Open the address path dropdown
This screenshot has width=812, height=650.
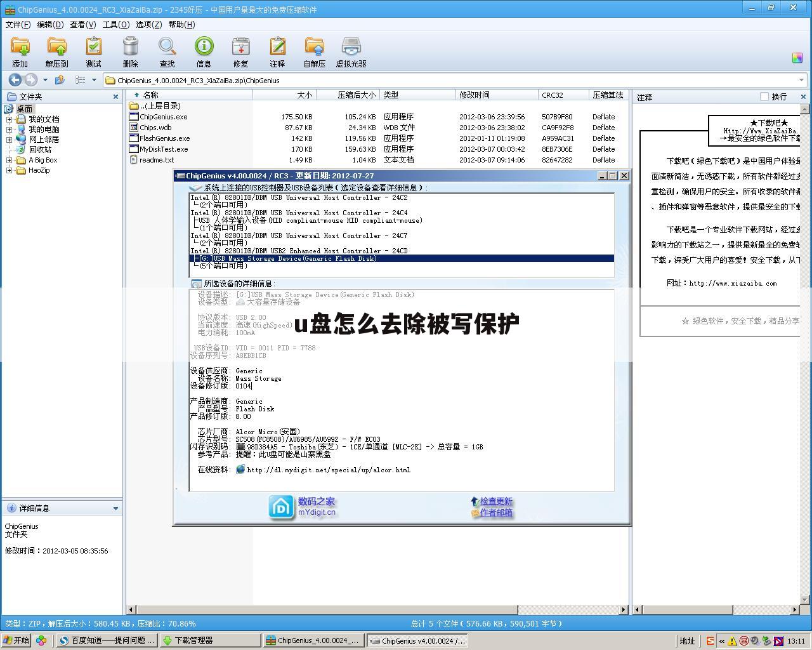pos(802,81)
